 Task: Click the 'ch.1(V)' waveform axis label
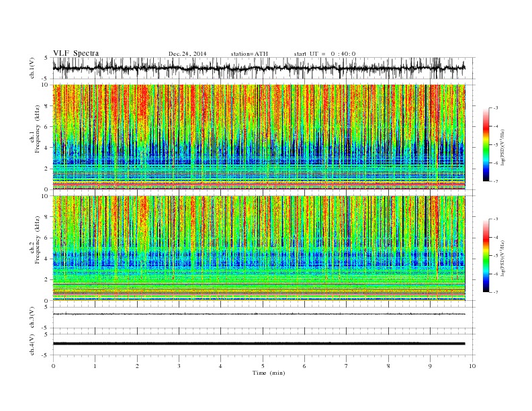point(32,68)
